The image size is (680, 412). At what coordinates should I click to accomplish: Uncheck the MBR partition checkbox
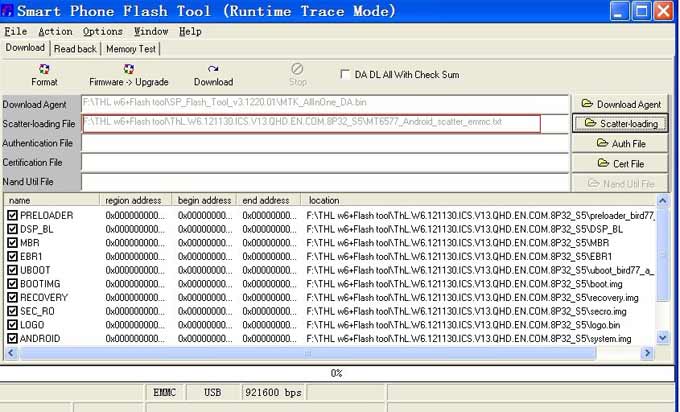click(13, 242)
